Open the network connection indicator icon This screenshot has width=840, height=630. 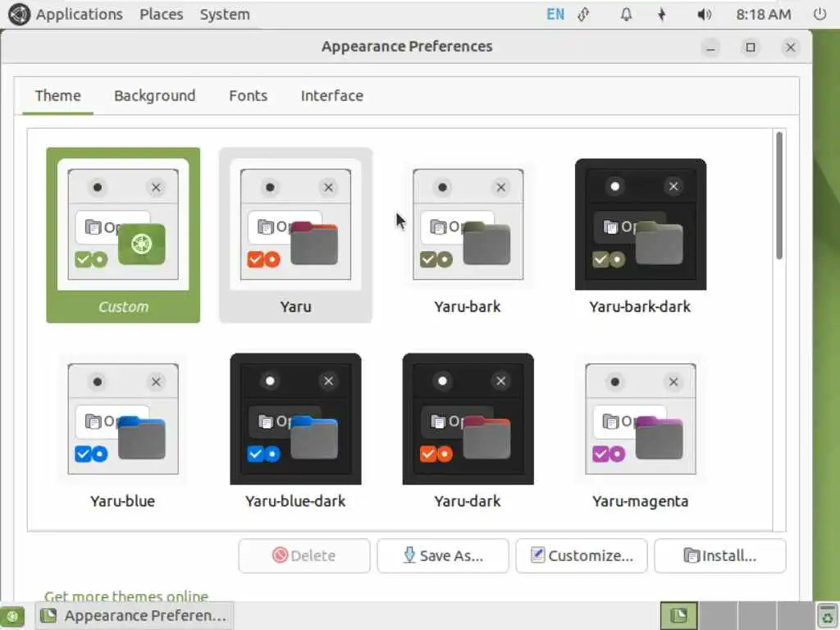click(583, 15)
